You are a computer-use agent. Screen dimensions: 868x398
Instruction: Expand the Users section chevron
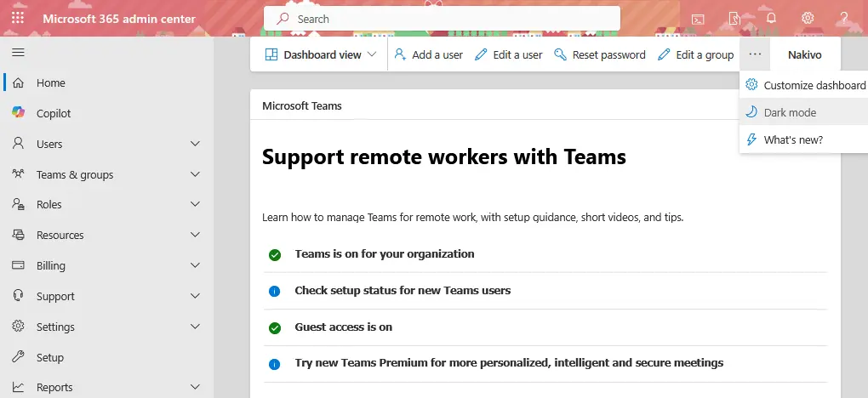pyautogui.click(x=195, y=144)
